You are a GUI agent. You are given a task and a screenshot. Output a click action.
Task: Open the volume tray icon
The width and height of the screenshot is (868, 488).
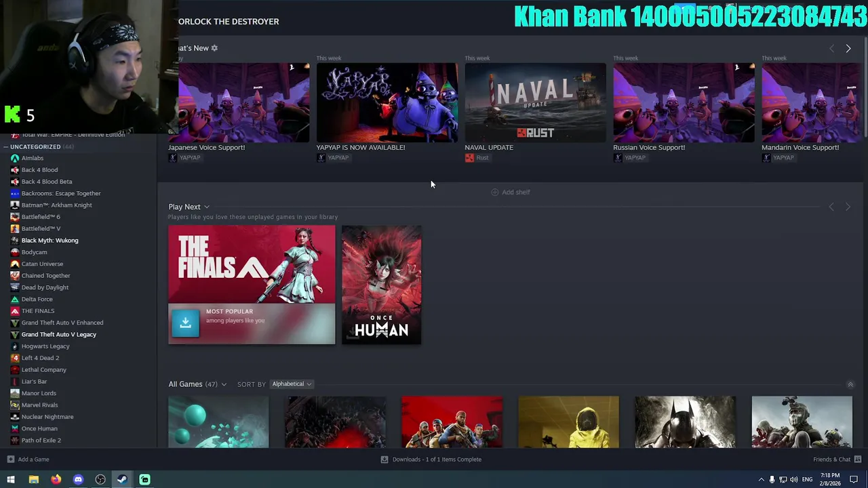pyautogui.click(x=793, y=480)
